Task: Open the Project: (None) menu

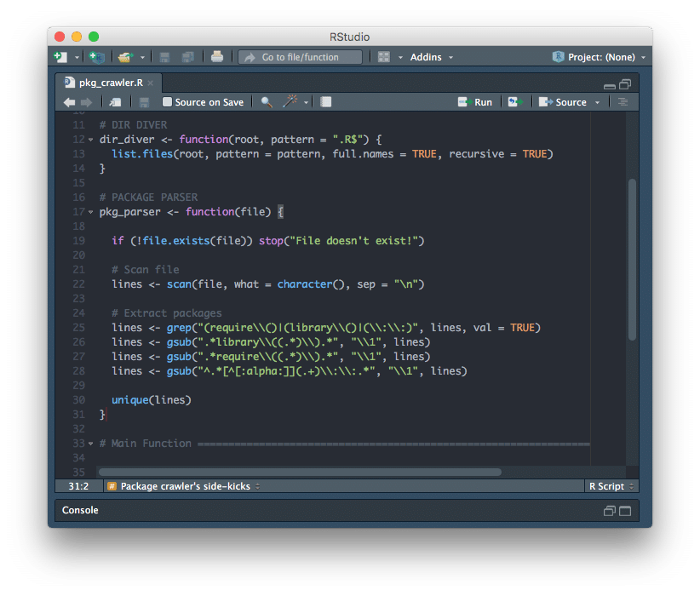Action: 600,57
